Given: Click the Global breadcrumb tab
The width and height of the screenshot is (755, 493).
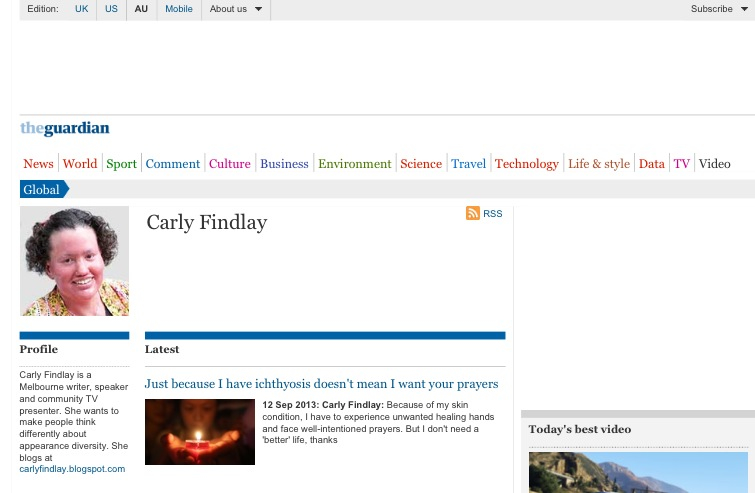Looking at the screenshot, I should [42, 189].
